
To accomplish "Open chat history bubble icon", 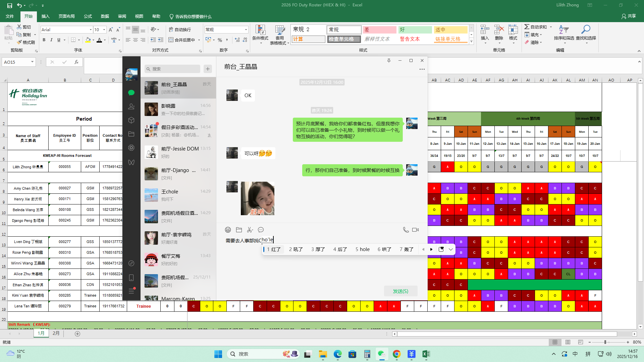I will point(261,230).
